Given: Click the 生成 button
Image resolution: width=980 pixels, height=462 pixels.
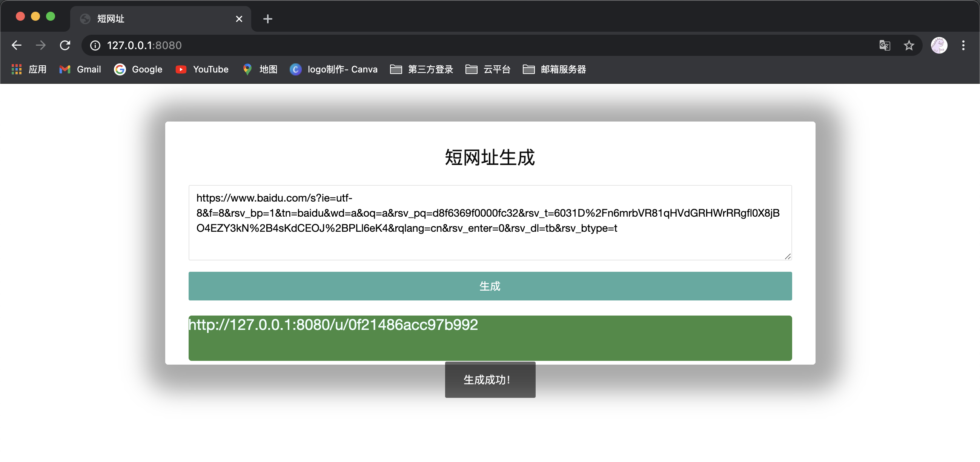Looking at the screenshot, I should pos(490,286).
